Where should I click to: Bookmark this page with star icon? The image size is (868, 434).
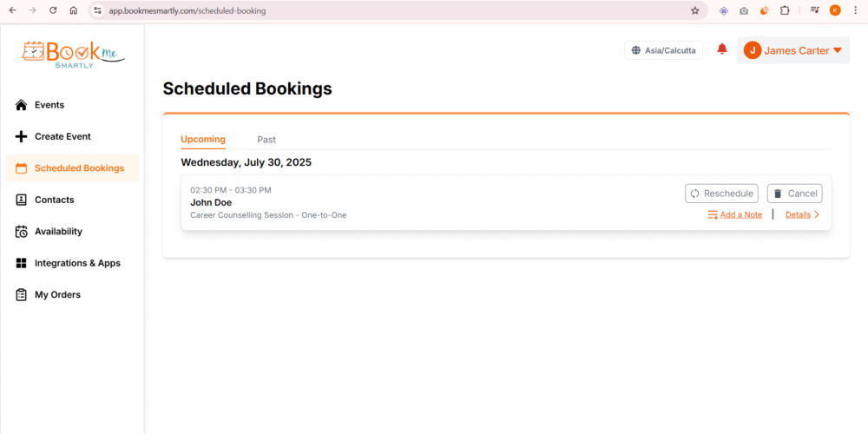[x=694, y=10]
